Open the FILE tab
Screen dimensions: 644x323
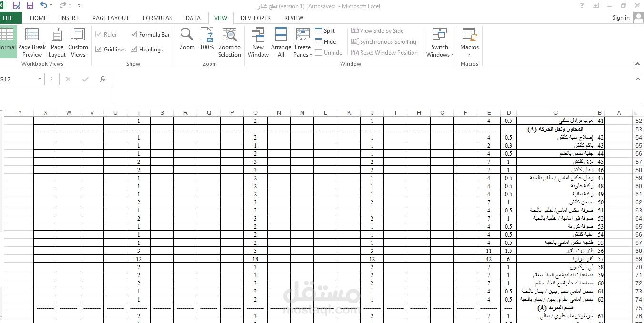(x=8, y=18)
